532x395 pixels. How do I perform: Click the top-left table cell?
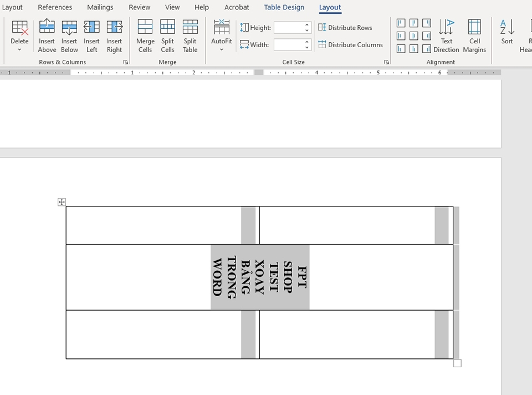[x=162, y=225]
